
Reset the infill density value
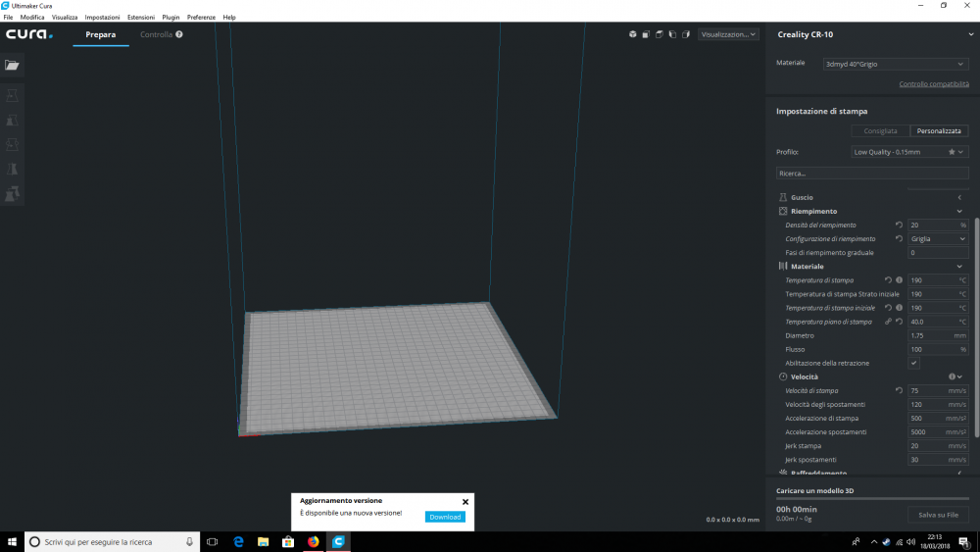pos(899,225)
